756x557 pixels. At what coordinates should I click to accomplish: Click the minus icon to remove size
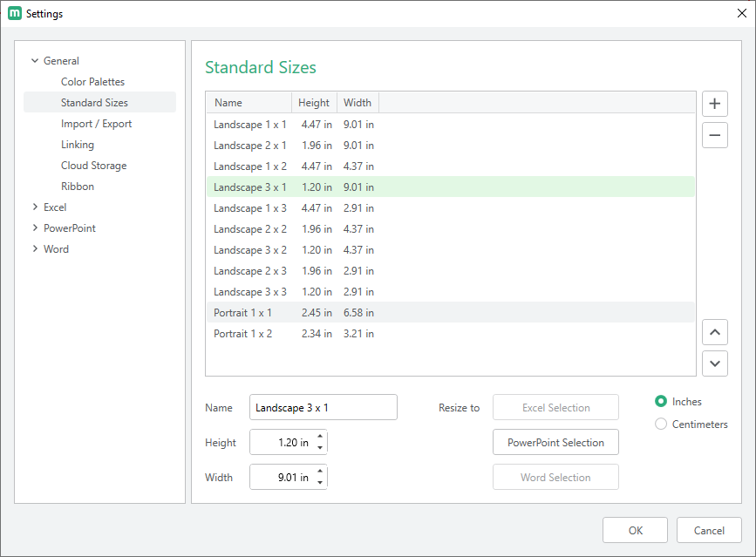[714, 135]
